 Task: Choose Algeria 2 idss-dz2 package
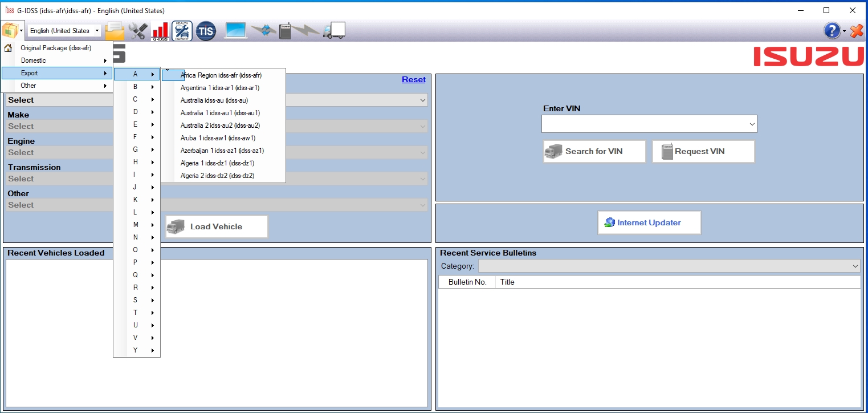pos(223,176)
